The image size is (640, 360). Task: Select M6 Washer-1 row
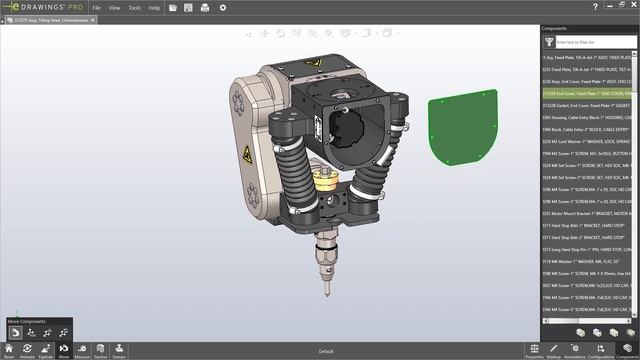click(x=587, y=261)
